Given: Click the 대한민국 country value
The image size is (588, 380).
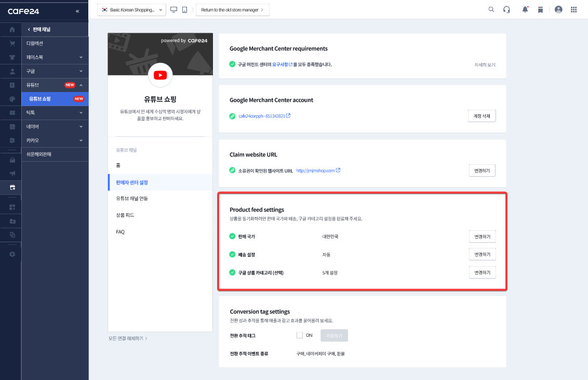Looking at the screenshot, I should tap(330, 237).
